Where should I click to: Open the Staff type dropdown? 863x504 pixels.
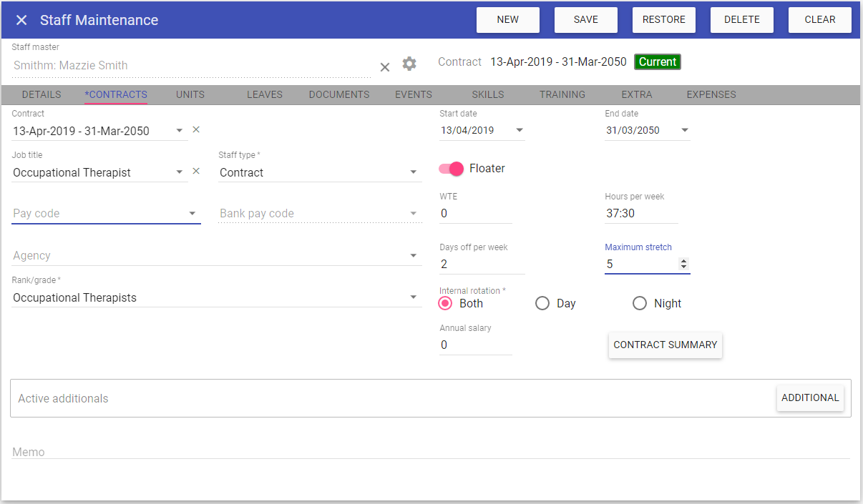pyautogui.click(x=413, y=172)
